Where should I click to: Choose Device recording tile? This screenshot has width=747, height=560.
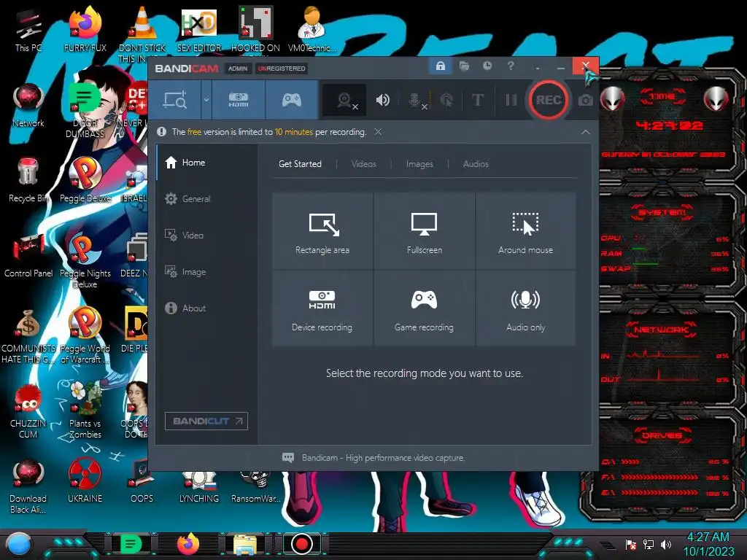coord(322,308)
